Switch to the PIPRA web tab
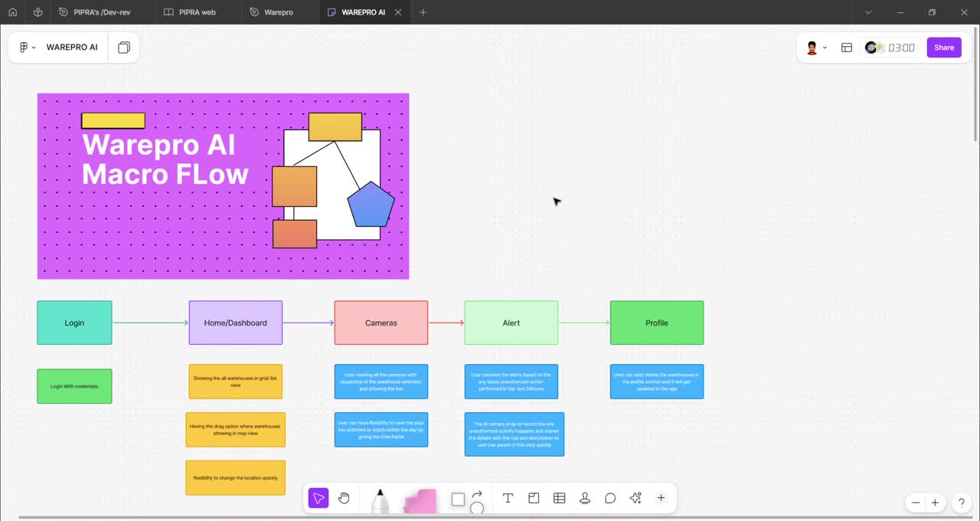Viewport: 980px width, 521px height. click(x=198, y=12)
